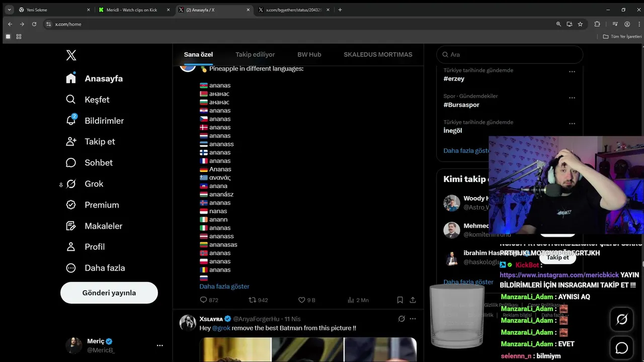644x362 pixels.
Task: Open the @AnyaForgerHu handle link
Action: tap(256, 319)
